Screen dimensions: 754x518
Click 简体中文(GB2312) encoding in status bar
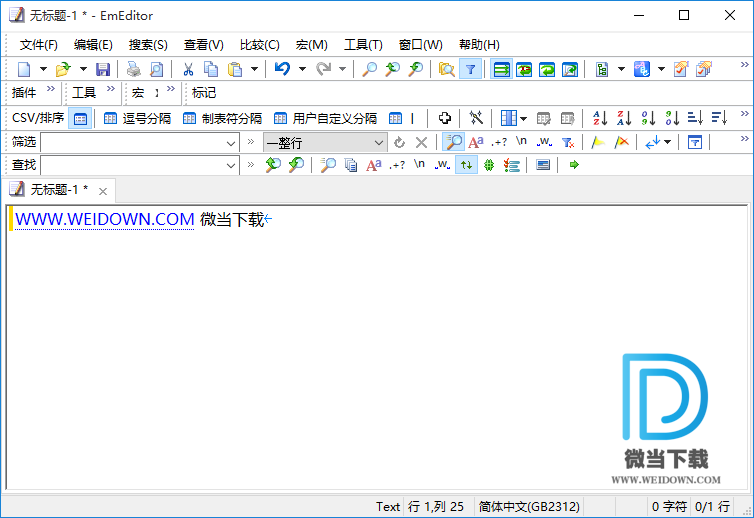coord(529,506)
